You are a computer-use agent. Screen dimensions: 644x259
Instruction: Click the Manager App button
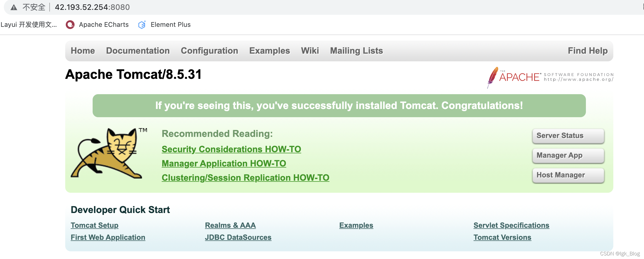[568, 156]
